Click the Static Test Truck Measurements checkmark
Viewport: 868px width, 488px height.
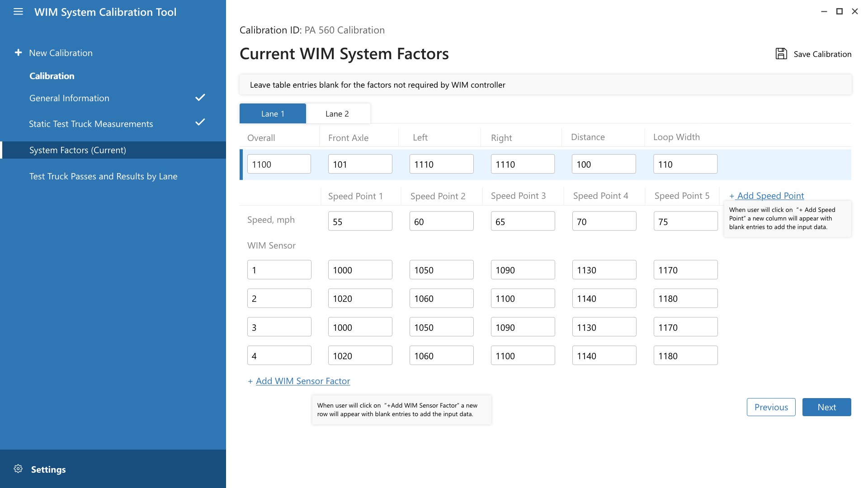point(200,122)
